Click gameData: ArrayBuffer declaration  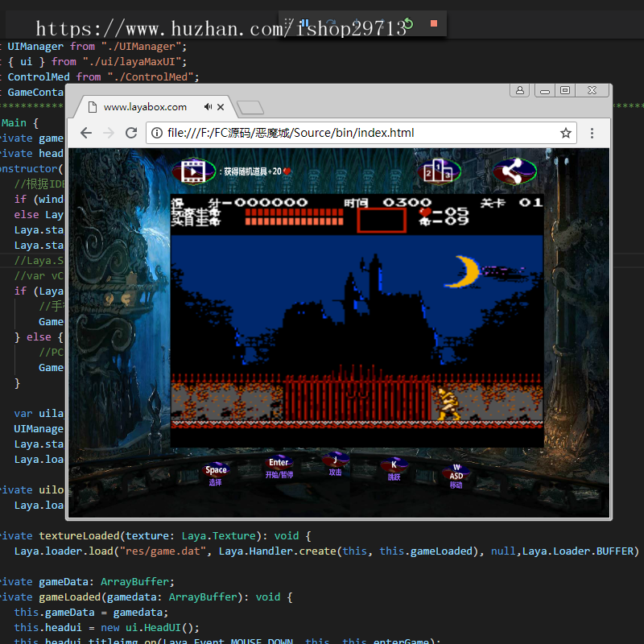[107, 581]
